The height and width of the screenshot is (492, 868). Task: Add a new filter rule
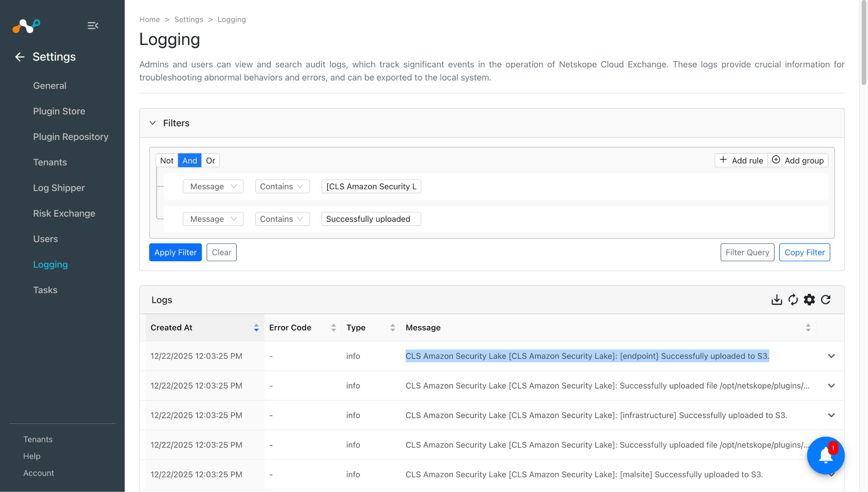point(741,160)
